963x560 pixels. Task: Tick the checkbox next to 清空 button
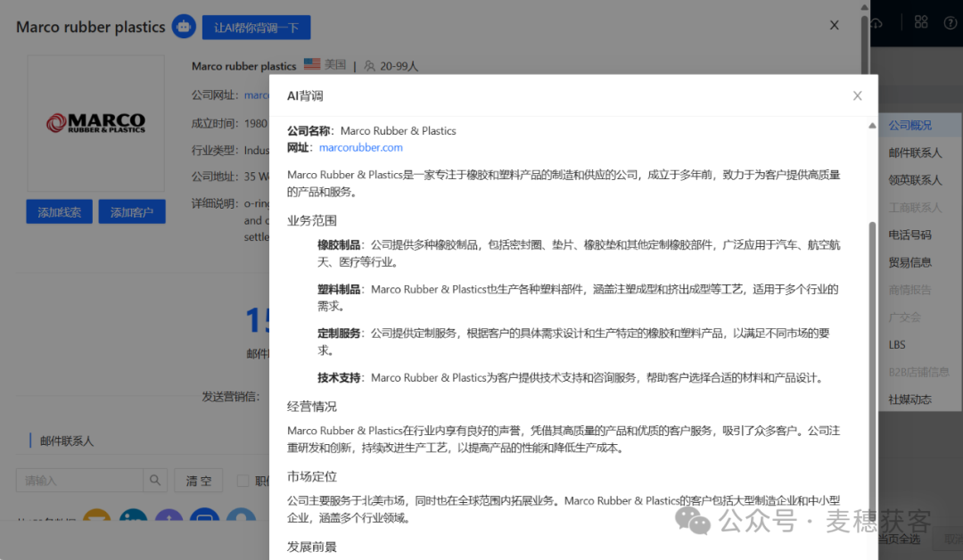[x=243, y=481]
